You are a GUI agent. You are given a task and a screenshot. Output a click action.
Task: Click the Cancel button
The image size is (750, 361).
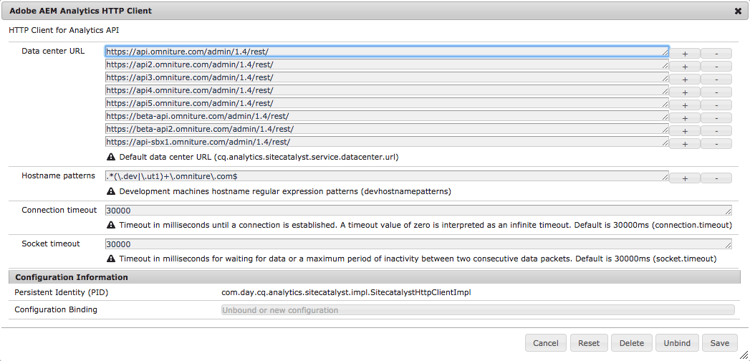click(546, 343)
